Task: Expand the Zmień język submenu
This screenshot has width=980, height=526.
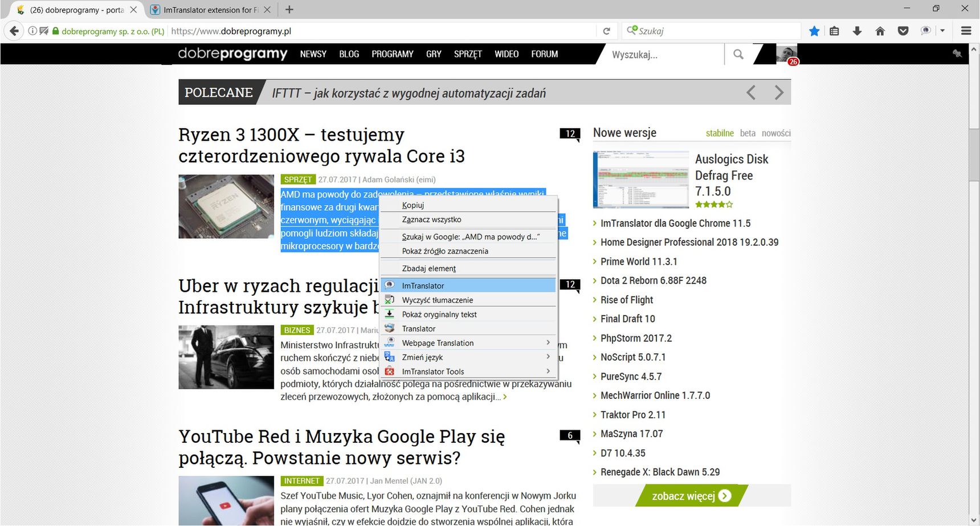Action: [x=468, y=357]
